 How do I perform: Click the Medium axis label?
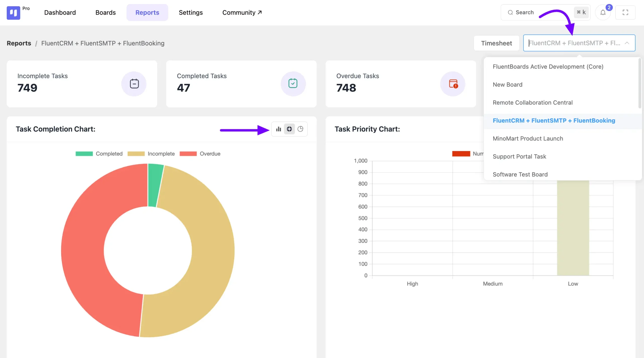pos(493,284)
